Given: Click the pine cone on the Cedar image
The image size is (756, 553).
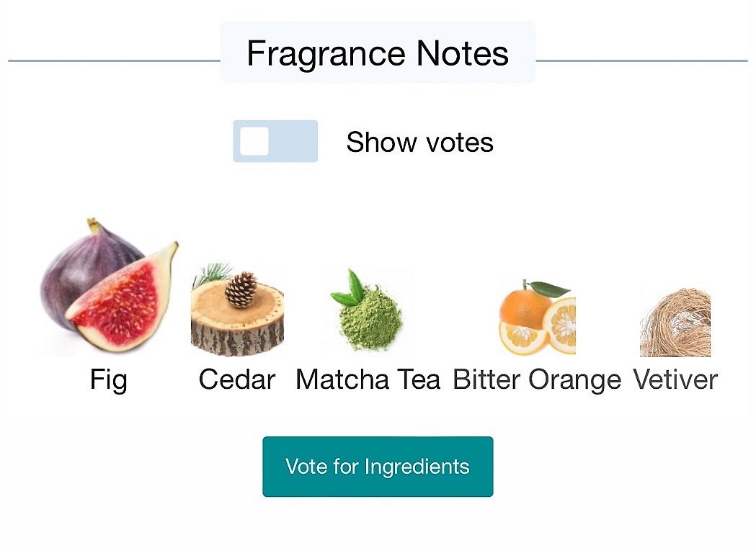Looking at the screenshot, I should pyautogui.click(x=241, y=289).
